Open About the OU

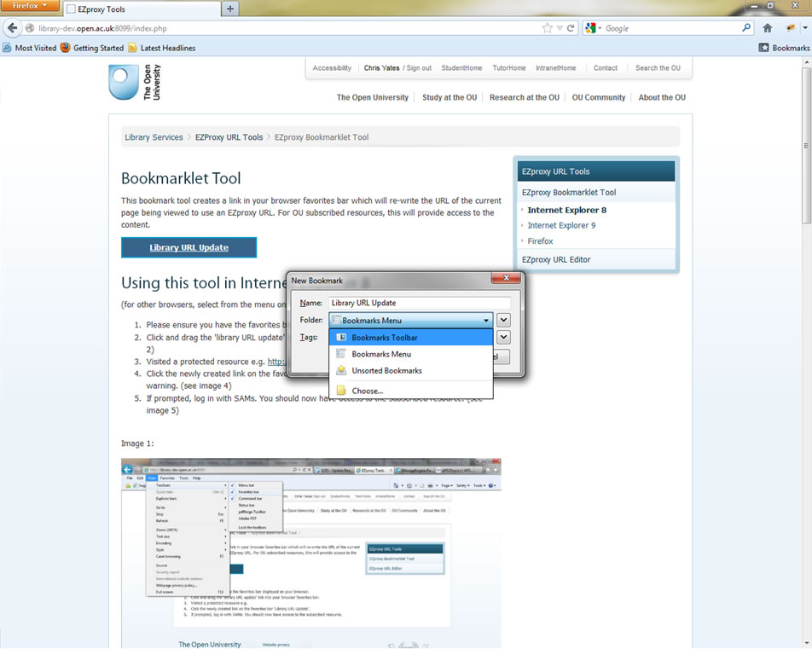pos(662,97)
